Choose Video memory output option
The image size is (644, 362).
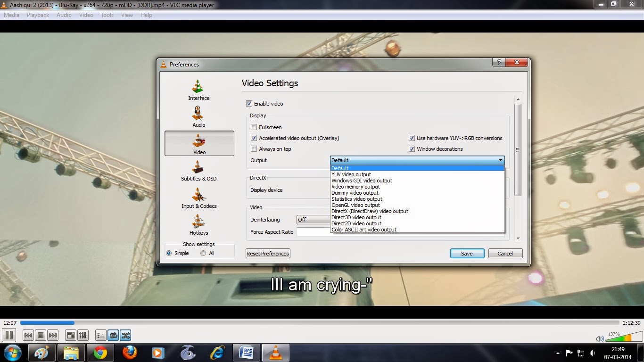point(417,187)
